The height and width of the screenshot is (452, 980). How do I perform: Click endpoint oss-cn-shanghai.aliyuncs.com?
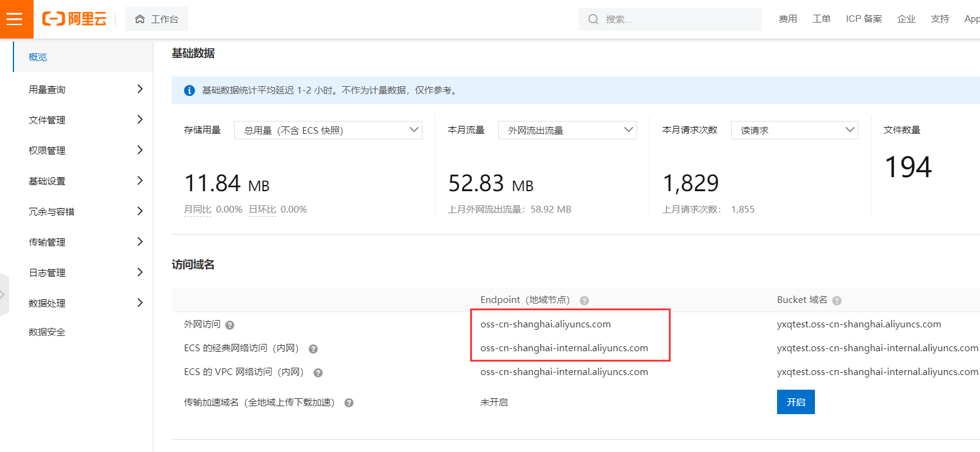tap(545, 324)
